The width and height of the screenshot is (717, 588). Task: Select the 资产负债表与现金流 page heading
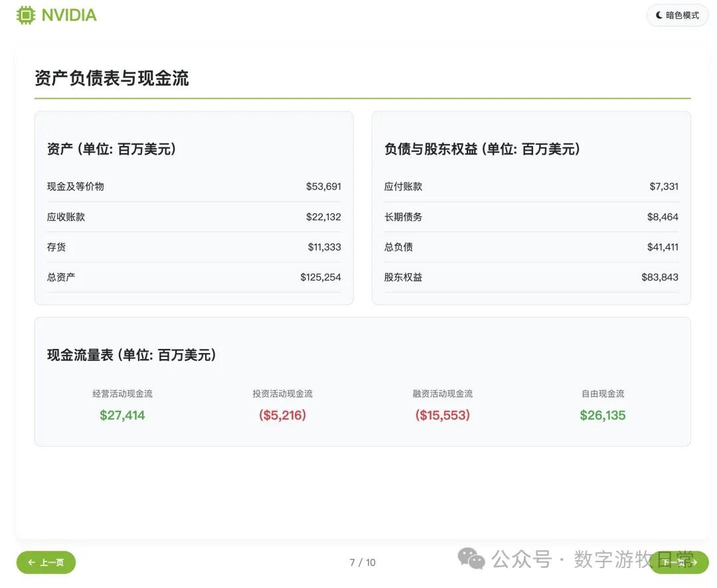(112, 78)
